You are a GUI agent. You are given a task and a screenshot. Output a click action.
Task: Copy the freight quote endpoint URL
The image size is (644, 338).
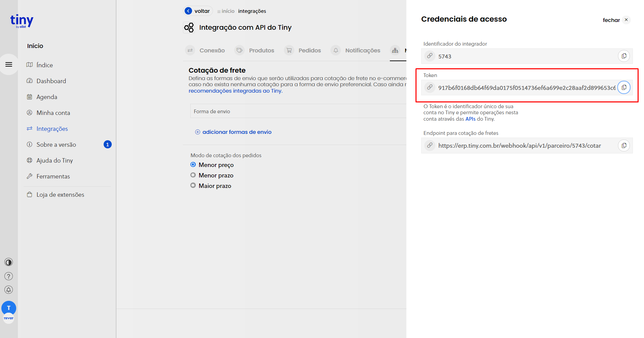click(x=624, y=145)
